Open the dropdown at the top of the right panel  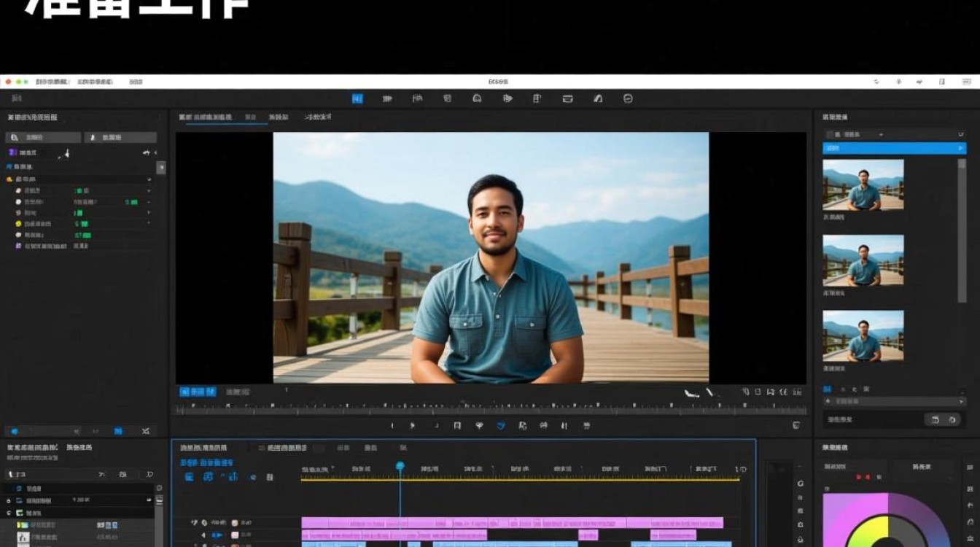pos(894,134)
